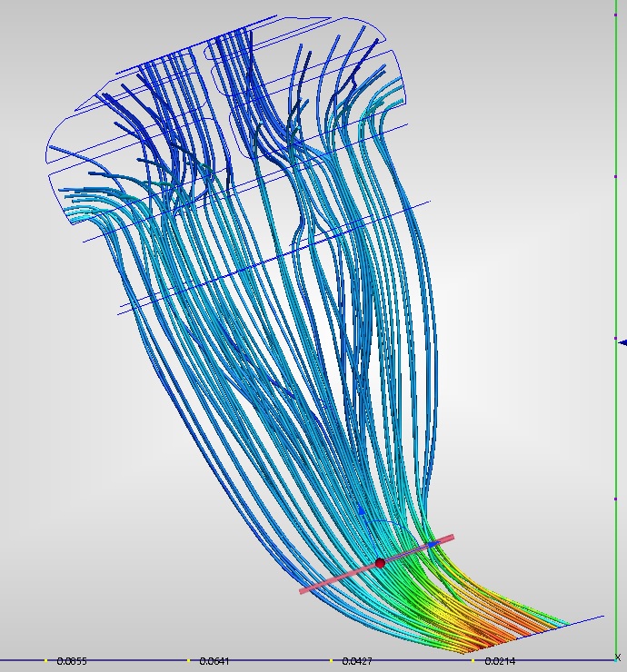Viewport: 627px width, 672px height.
Task: Select the 0.0641 ruler label
Action: click(x=214, y=662)
